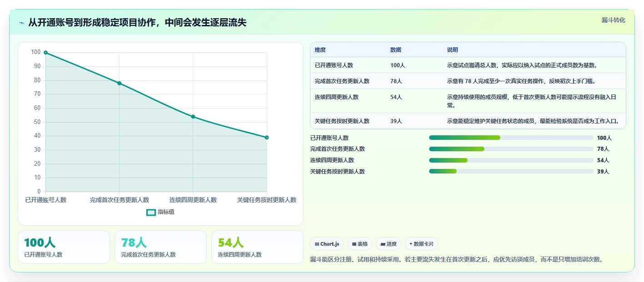Select the 54人 data card
This screenshot has height=282, width=644.
coord(257,247)
